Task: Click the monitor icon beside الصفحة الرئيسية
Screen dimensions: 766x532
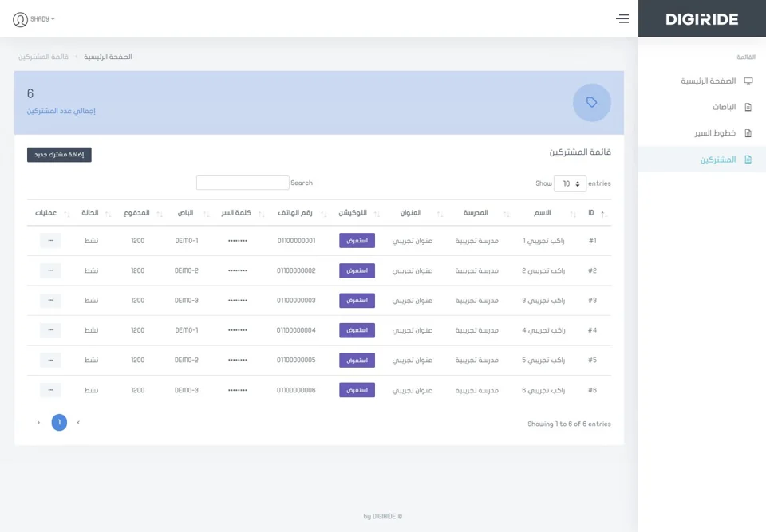Action: 748,81
